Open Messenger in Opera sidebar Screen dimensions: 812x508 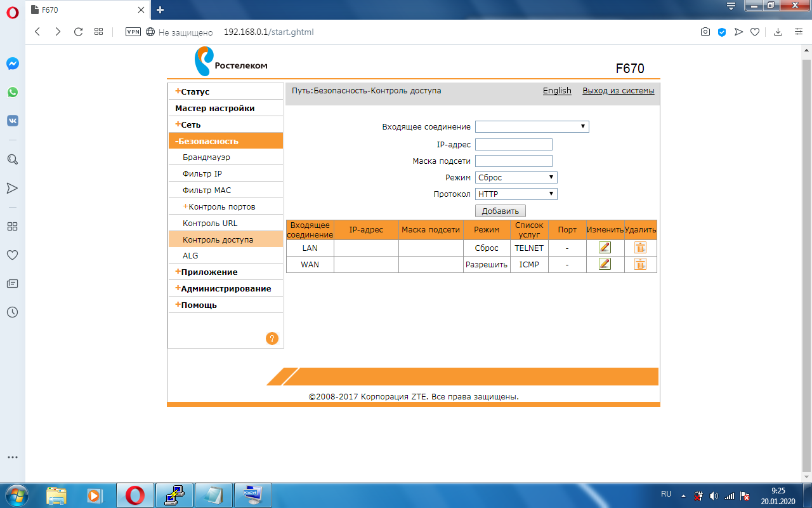pyautogui.click(x=13, y=63)
